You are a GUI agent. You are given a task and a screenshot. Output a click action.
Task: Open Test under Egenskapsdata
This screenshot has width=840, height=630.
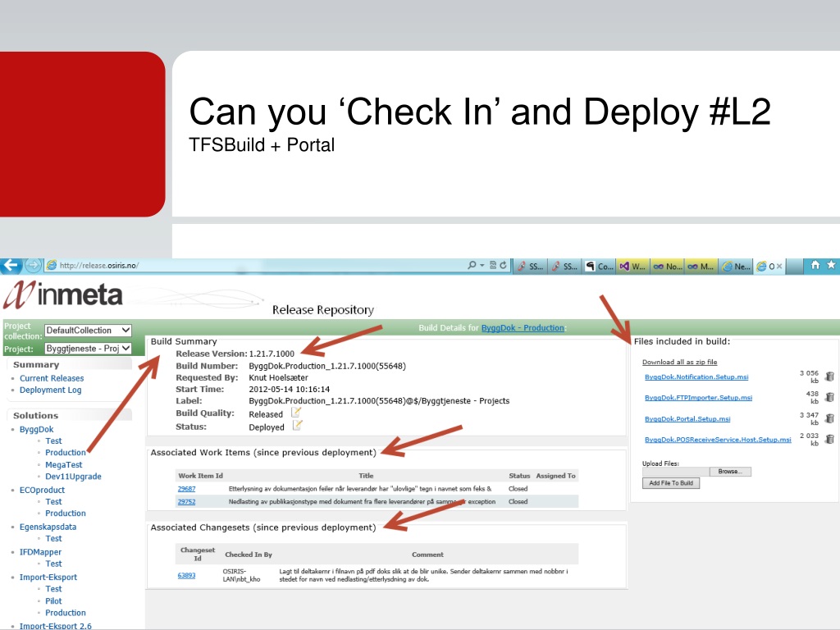click(53, 538)
